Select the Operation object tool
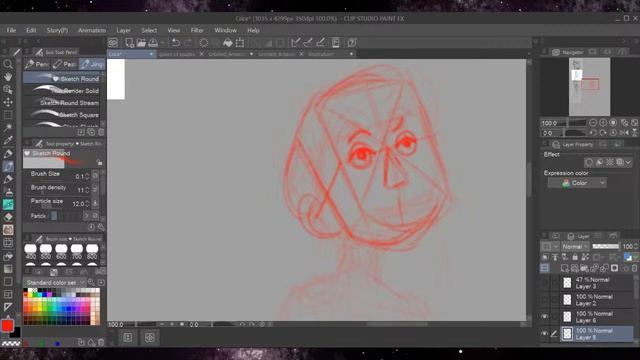 [8, 89]
